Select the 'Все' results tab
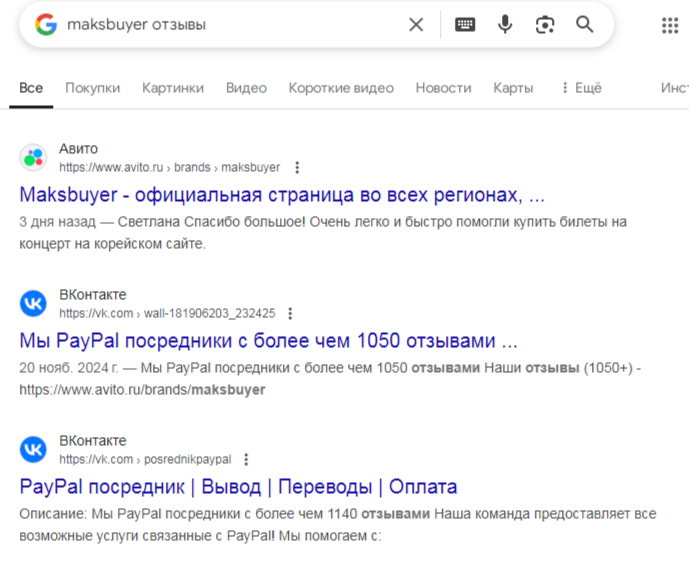This screenshot has width=689, height=573. 31,88
